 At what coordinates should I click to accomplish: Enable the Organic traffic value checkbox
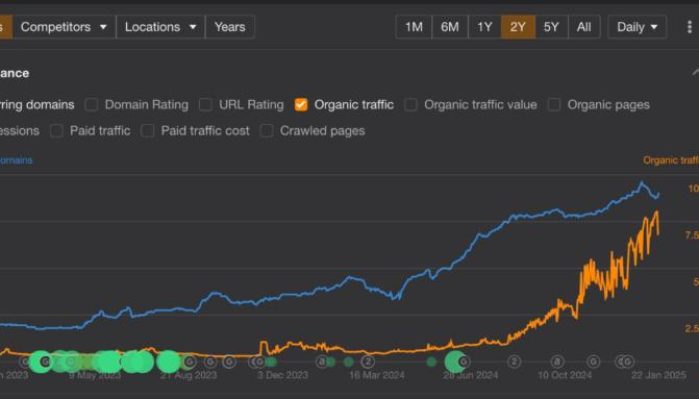pyautogui.click(x=411, y=105)
